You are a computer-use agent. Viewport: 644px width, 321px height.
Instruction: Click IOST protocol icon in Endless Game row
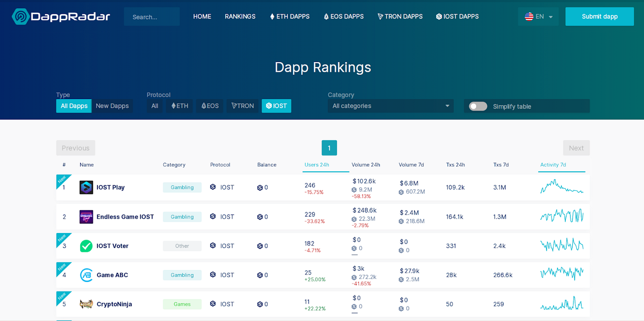tap(213, 216)
